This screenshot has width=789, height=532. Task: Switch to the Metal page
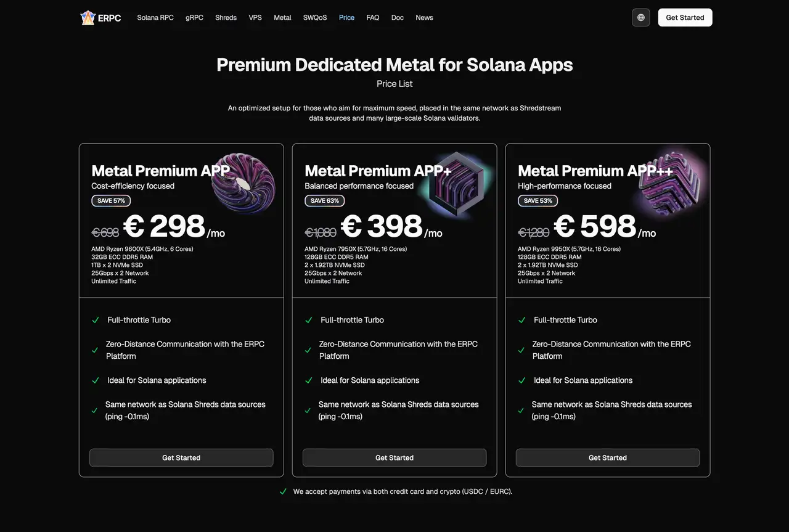[282, 17]
